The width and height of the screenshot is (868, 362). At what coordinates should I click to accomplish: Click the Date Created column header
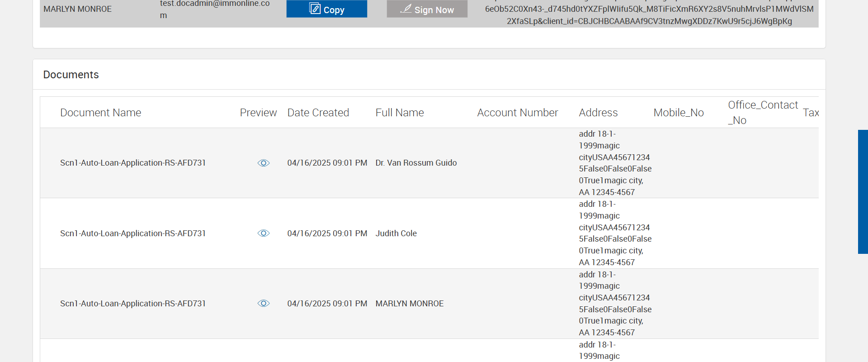[318, 113]
